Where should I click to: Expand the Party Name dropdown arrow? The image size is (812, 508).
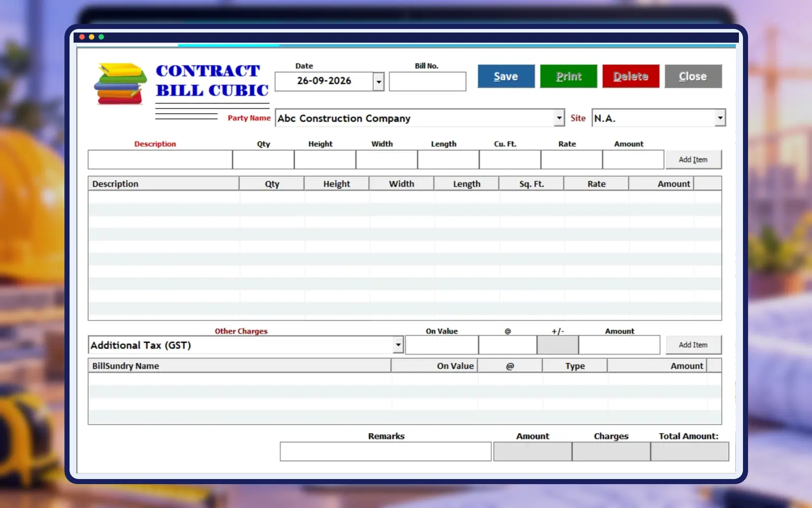click(559, 118)
